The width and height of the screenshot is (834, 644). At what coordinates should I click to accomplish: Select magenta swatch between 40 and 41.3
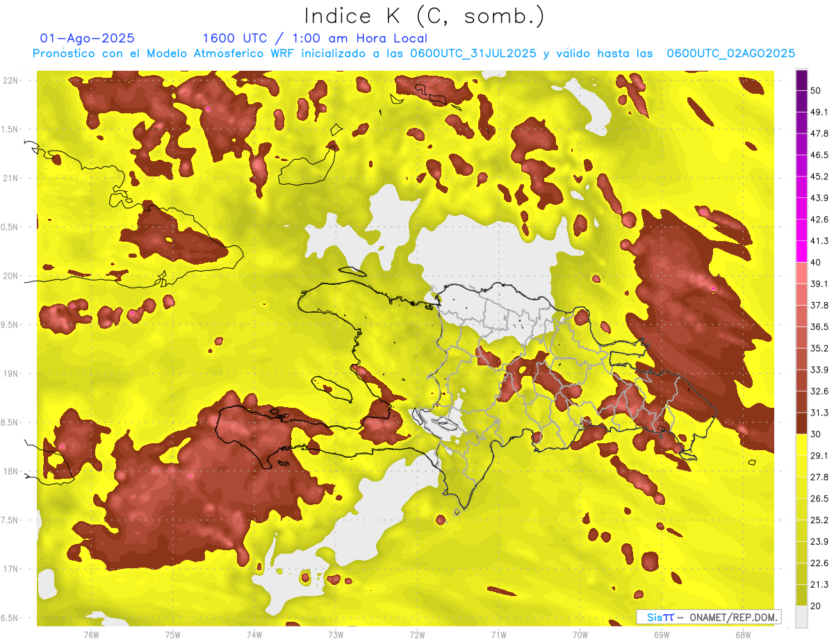click(801, 251)
